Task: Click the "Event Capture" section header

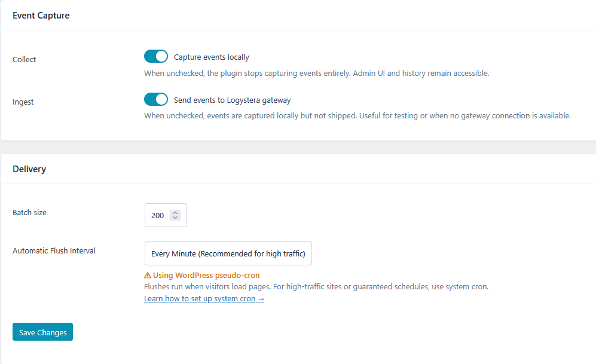Action: coord(41,15)
